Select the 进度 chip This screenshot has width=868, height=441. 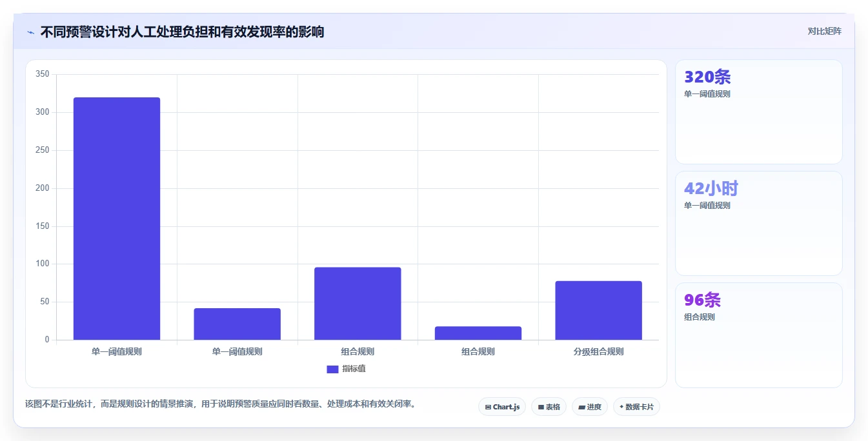coord(590,407)
